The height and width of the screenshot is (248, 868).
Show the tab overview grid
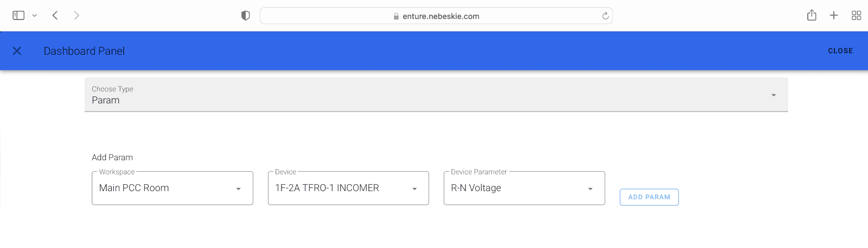tap(856, 16)
